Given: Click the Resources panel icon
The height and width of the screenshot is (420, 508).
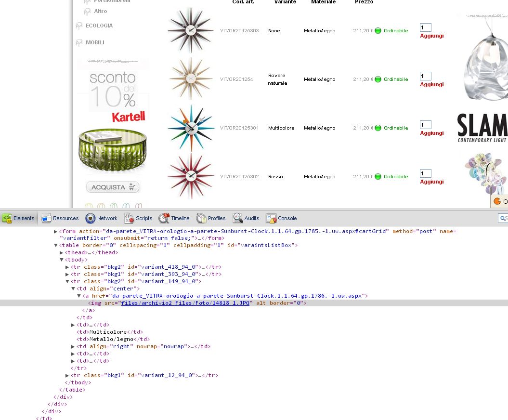Looking at the screenshot, I should [x=46, y=218].
